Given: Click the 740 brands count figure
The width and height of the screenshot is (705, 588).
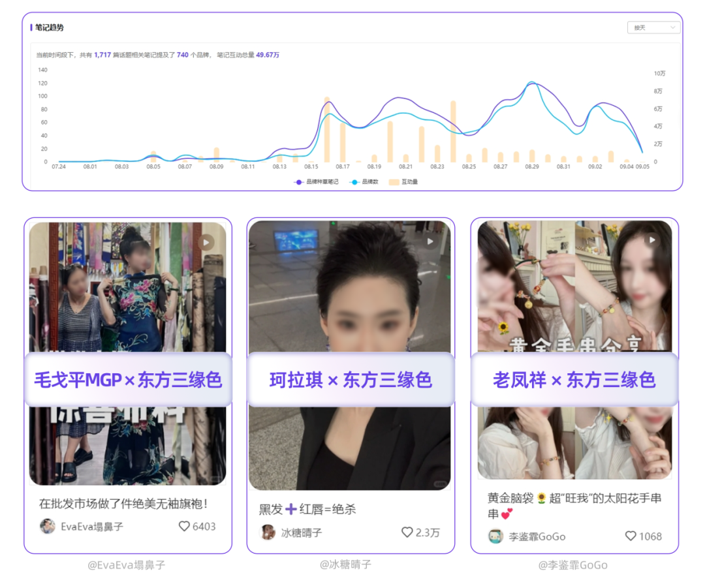Looking at the screenshot, I should [x=183, y=55].
